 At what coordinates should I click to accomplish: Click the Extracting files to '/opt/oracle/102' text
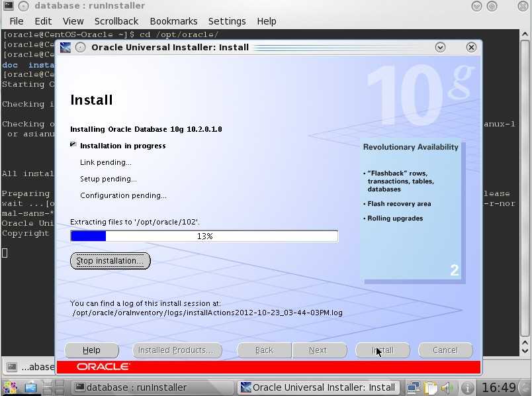tap(135, 222)
